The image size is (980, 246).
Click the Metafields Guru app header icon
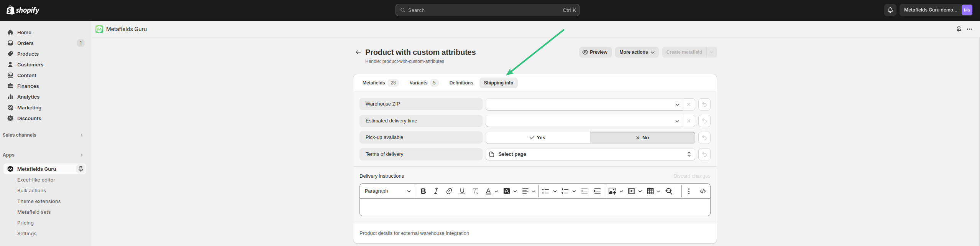pos(99,29)
